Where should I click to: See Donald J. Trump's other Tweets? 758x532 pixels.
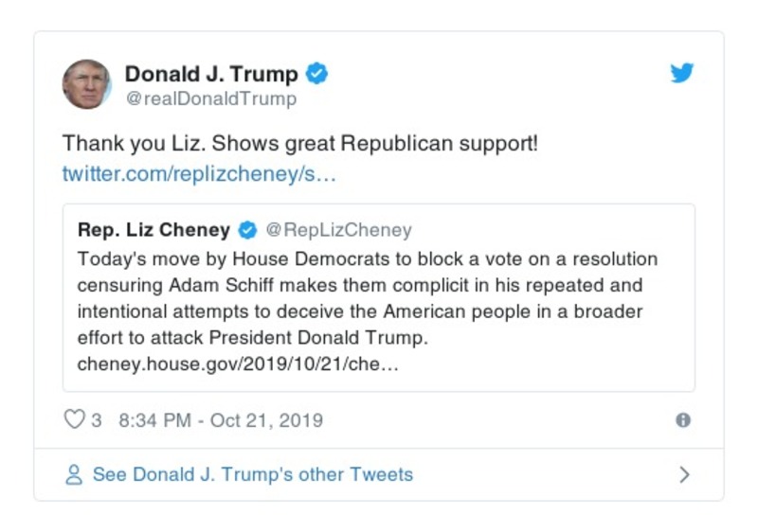pyautogui.click(x=252, y=474)
